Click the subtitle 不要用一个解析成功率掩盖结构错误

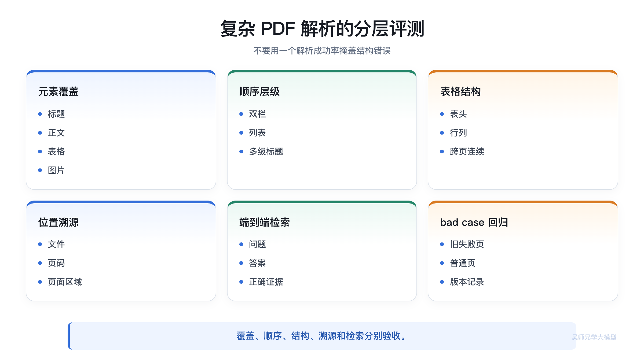pyautogui.click(x=322, y=51)
